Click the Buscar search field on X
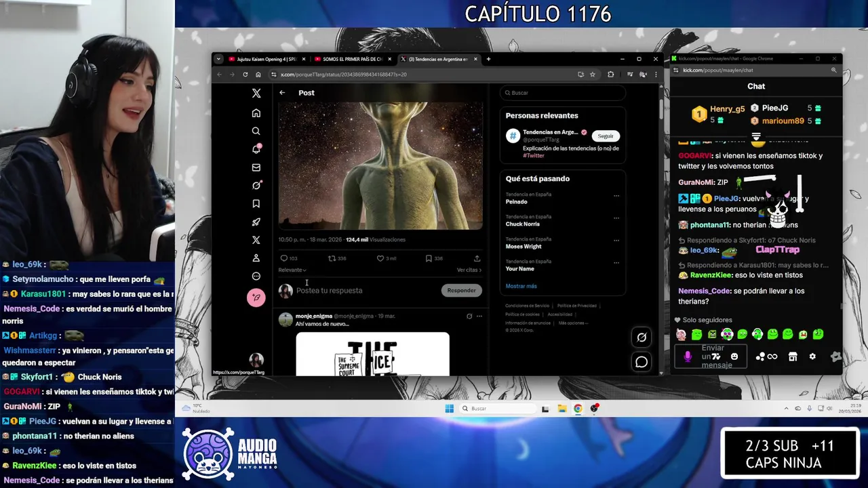Viewport: 868px width, 488px height. click(562, 93)
